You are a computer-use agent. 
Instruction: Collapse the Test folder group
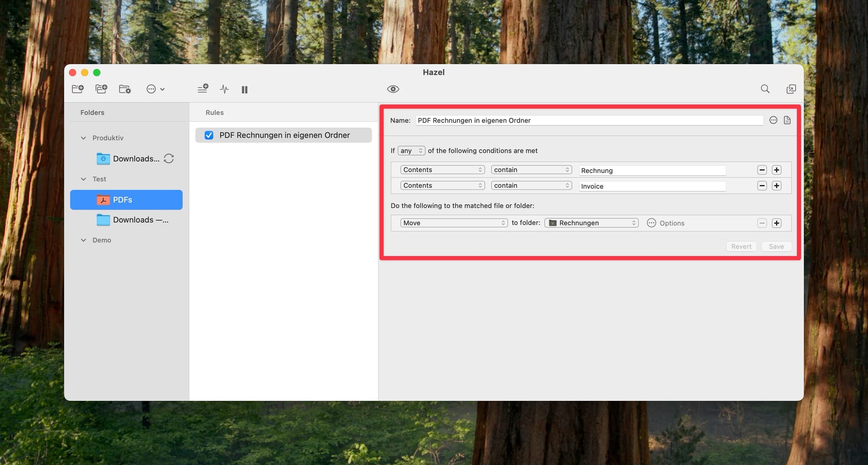point(83,179)
